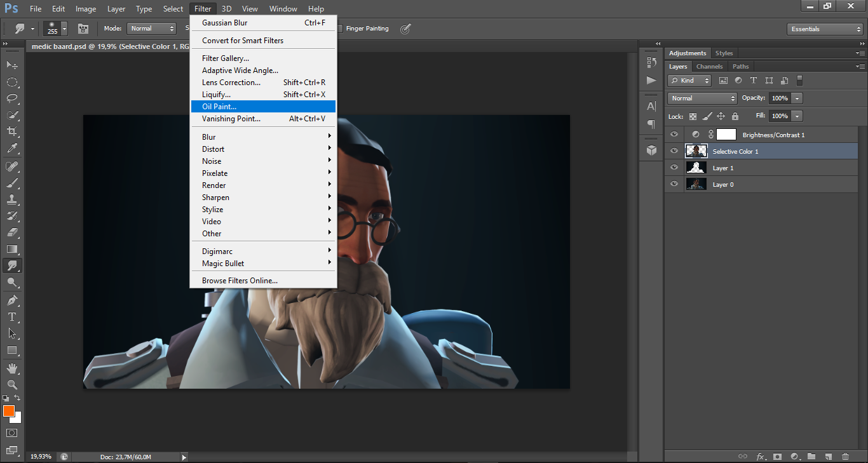Click Convert for Smart Filters
868x463 pixels.
pyautogui.click(x=263, y=40)
